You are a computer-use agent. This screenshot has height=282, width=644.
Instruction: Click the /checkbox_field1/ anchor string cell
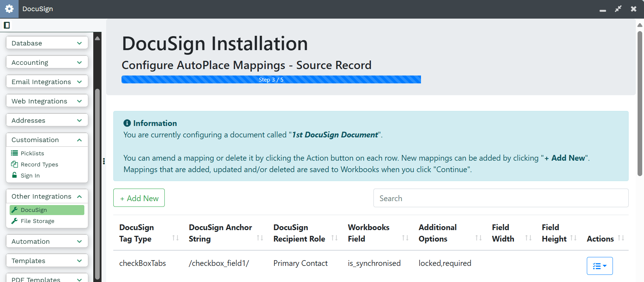[x=219, y=263]
